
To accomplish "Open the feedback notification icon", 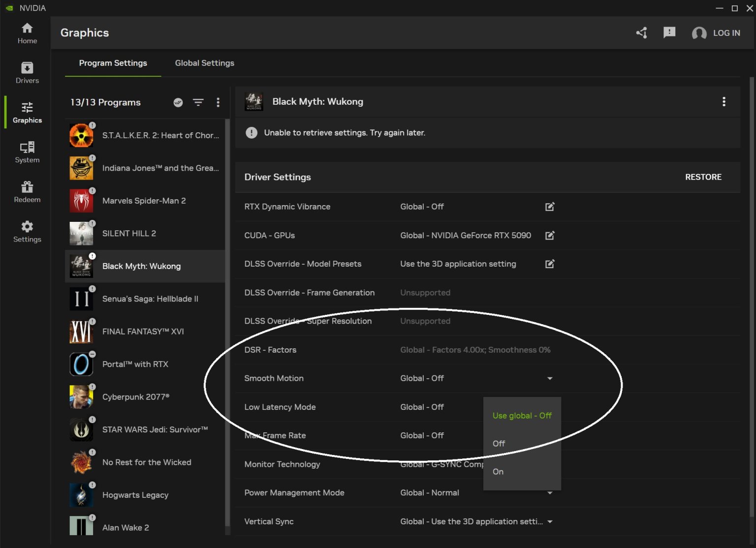I will pyautogui.click(x=669, y=33).
